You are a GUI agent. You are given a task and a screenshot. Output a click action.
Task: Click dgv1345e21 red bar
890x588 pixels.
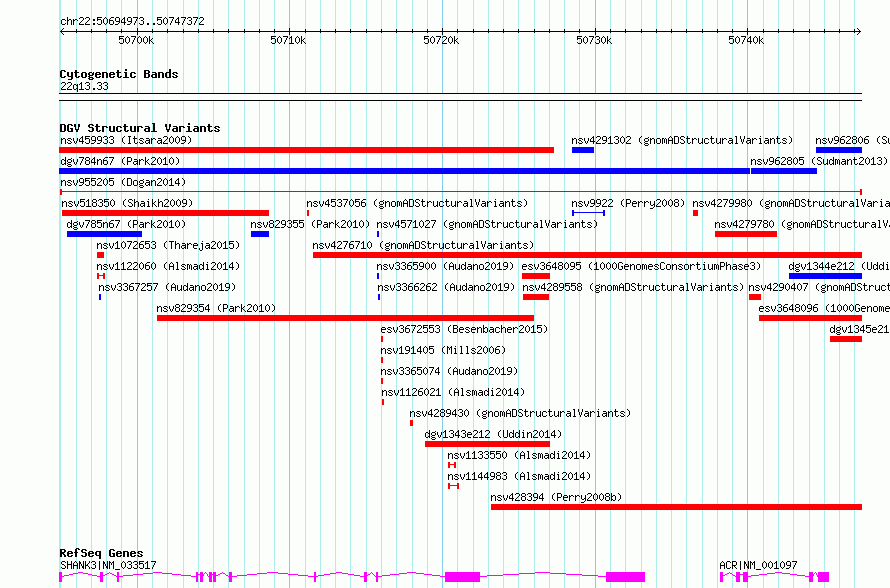[846, 339]
